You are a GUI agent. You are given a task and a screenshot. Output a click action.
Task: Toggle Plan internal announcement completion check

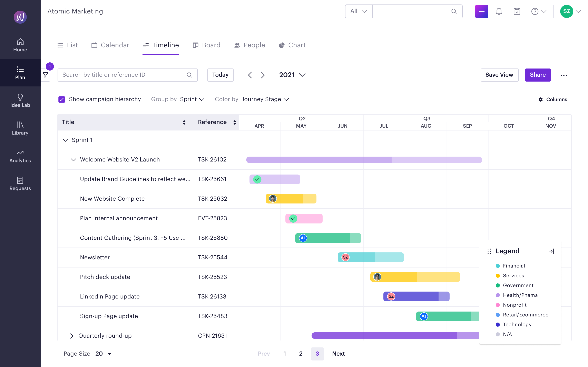coord(293,218)
